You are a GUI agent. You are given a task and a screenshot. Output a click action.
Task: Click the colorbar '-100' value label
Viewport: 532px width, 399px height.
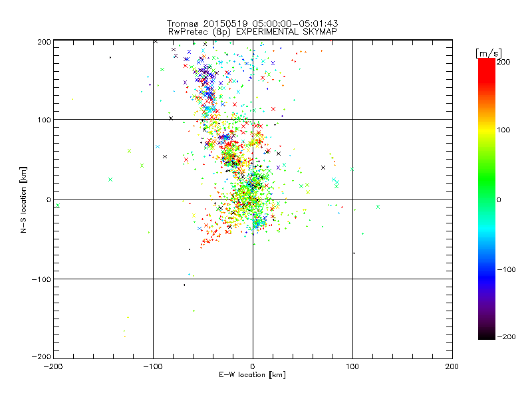pyautogui.click(x=507, y=269)
